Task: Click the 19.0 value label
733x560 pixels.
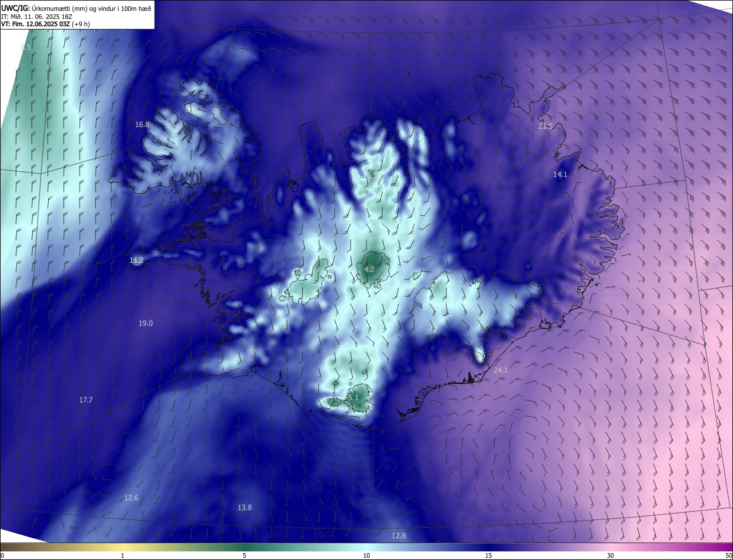Action: (145, 324)
